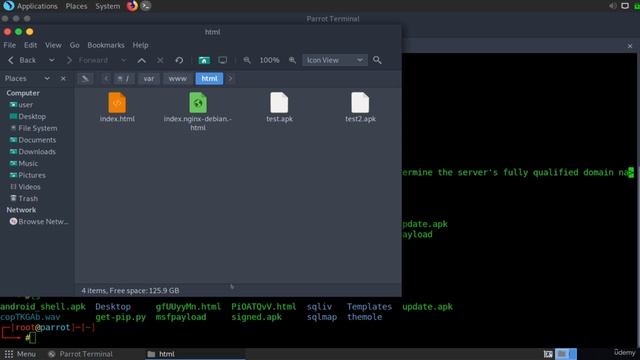Click the Computer toolbar icon
Image resolution: width=640 pixels, height=360 pixels.
point(222,60)
